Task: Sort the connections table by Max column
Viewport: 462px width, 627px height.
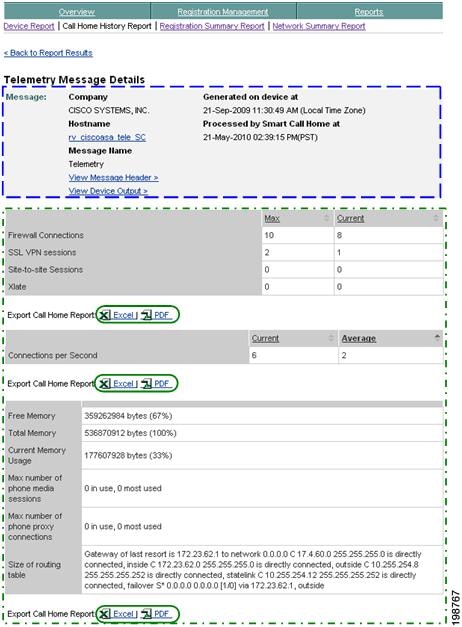Action: [x=272, y=218]
